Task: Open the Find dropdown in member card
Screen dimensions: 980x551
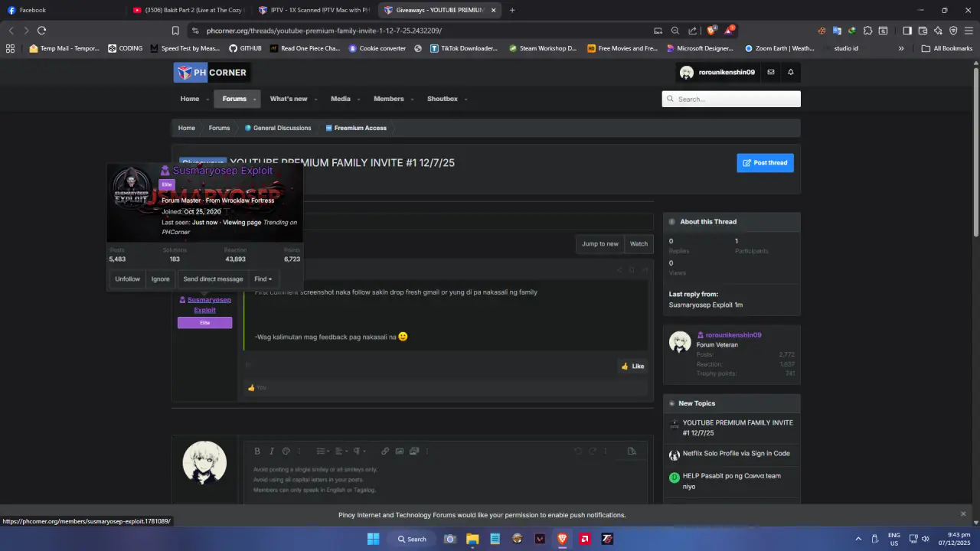Action: 263,279
